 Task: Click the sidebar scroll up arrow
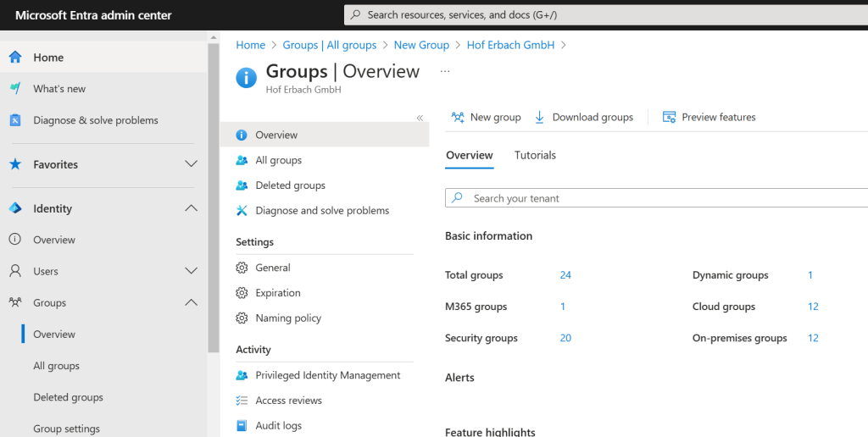point(214,37)
